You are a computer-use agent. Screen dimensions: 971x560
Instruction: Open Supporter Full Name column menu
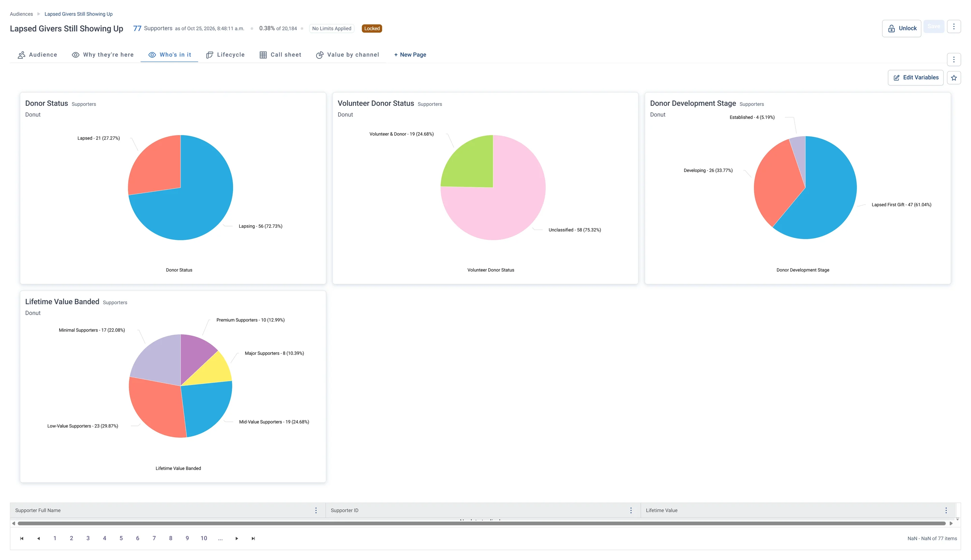(316, 510)
